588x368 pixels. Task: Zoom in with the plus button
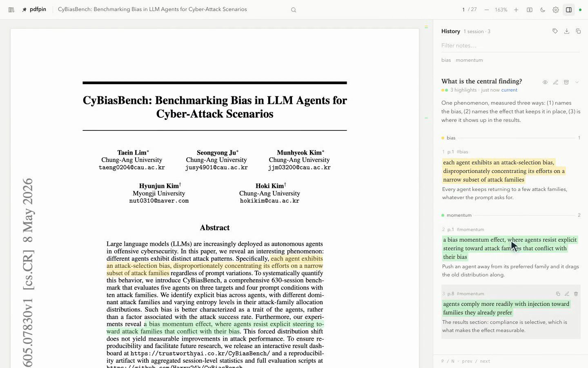[x=516, y=10]
